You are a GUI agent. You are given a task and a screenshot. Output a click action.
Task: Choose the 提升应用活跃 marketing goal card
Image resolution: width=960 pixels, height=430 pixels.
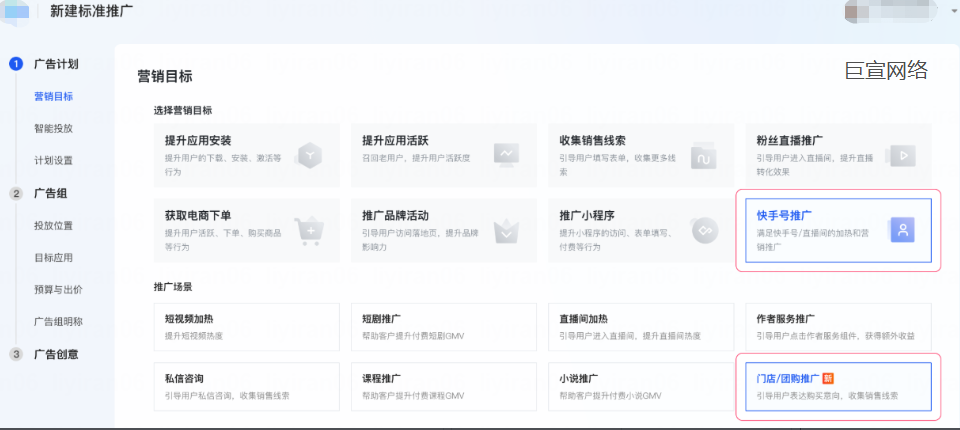point(444,155)
